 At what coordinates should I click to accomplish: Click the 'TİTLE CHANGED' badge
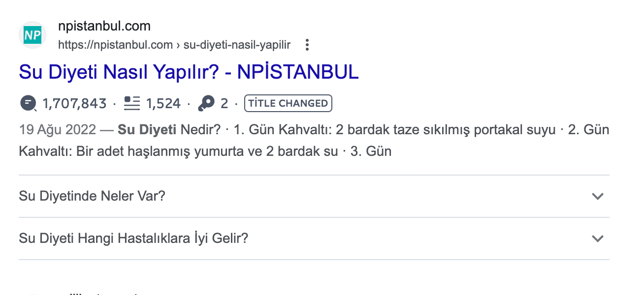tap(288, 103)
